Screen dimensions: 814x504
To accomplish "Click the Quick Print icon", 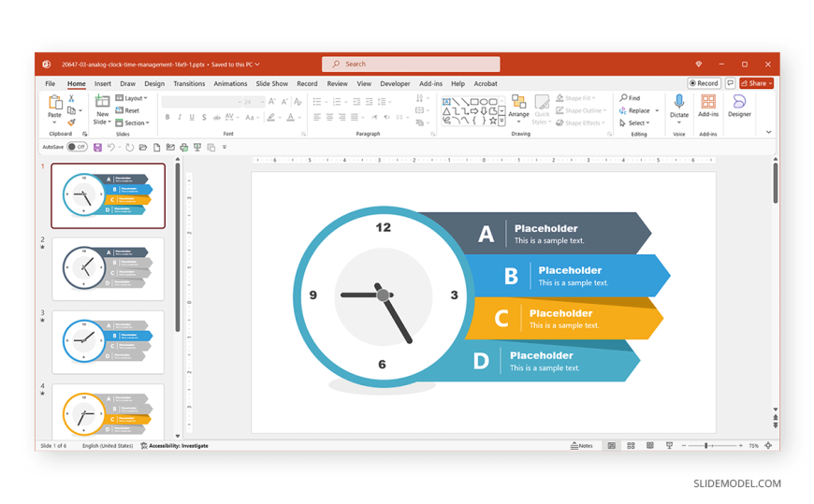I will 183,148.
